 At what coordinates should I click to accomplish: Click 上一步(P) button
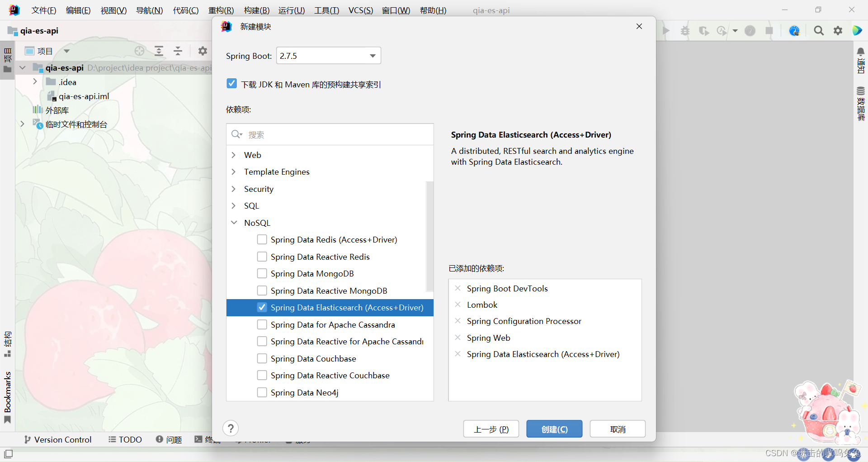pyautogui.click(x=491, y=429)
